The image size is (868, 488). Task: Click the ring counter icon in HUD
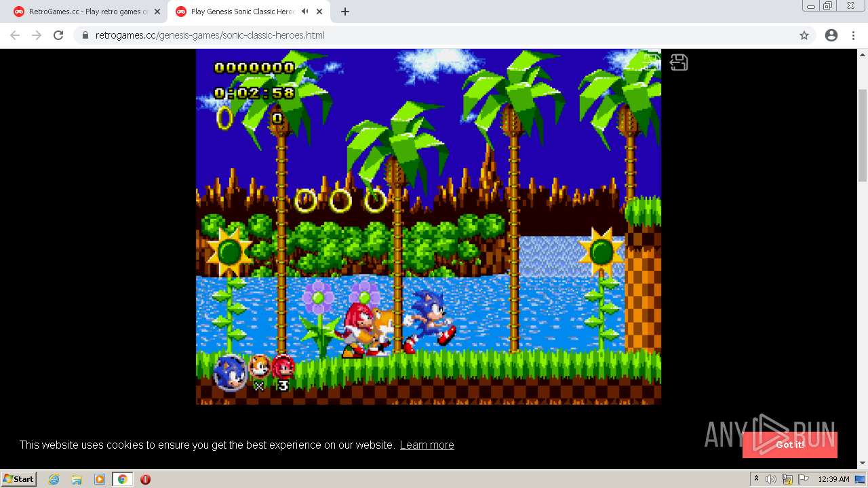(x=224, y=118)
